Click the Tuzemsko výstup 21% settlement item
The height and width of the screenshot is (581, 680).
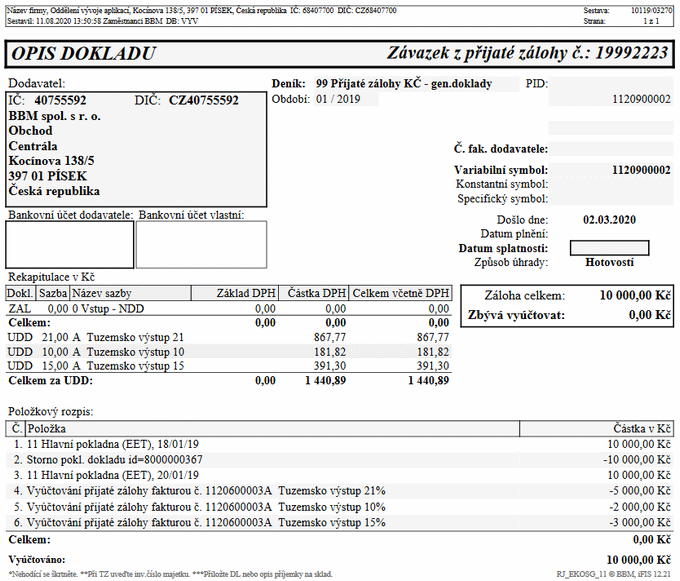click(206, 491)
